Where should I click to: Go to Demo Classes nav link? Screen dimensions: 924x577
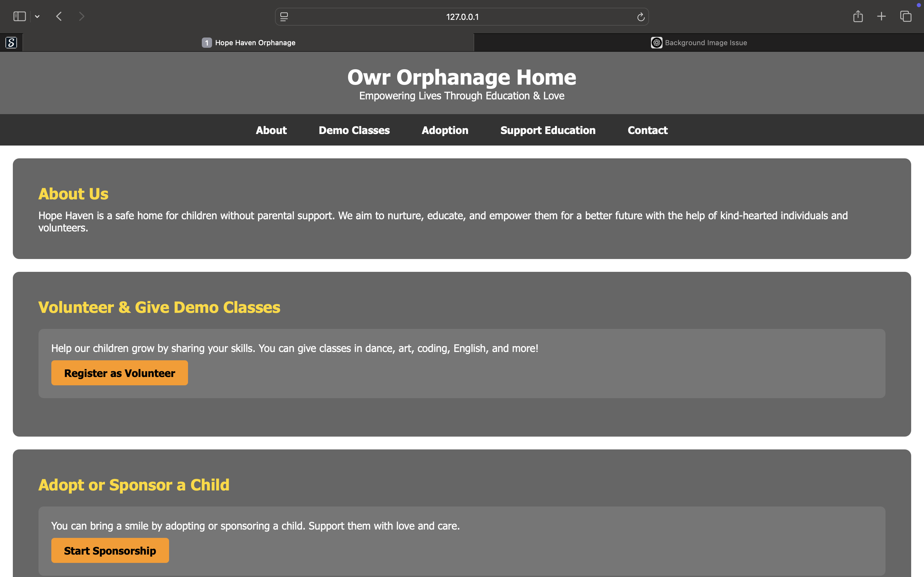click(x=354, y=130)
